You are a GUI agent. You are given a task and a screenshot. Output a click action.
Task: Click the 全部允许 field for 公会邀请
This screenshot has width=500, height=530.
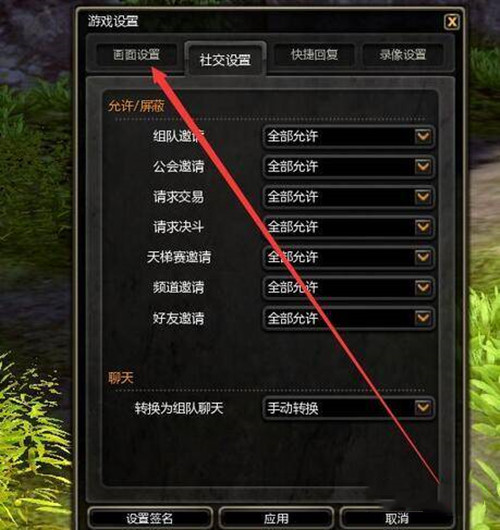(348, 167)
